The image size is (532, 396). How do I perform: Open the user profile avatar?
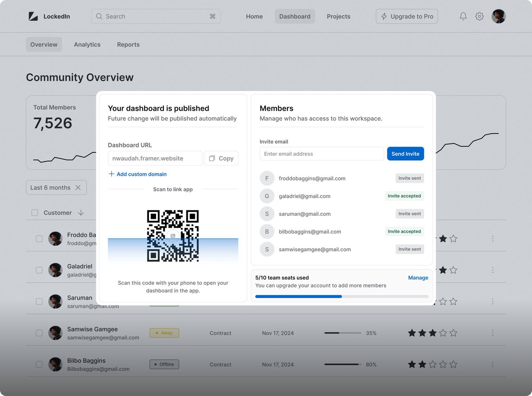pyautogui.click(x=499, y=16)
